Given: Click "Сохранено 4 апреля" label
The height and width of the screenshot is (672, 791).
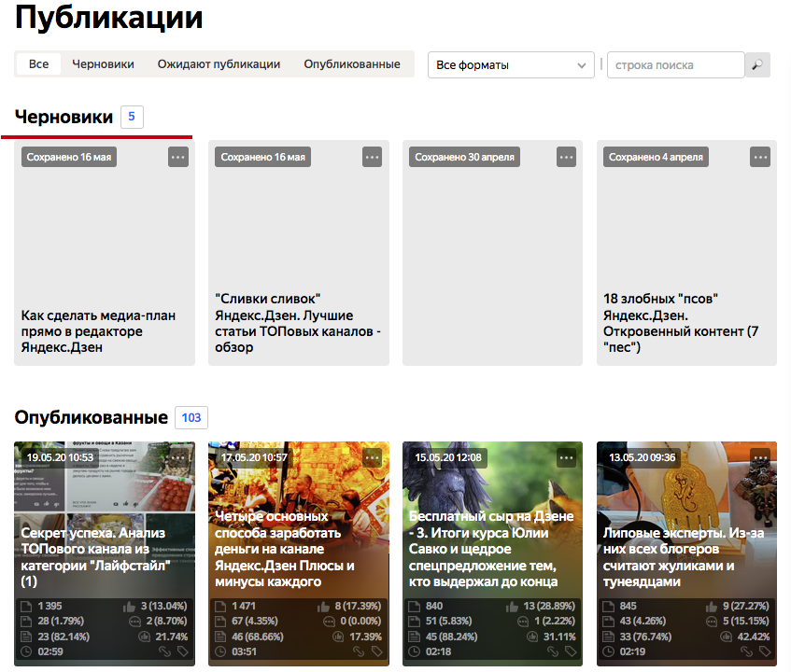Looking at the screenshot, I should (x=656, y=157).
